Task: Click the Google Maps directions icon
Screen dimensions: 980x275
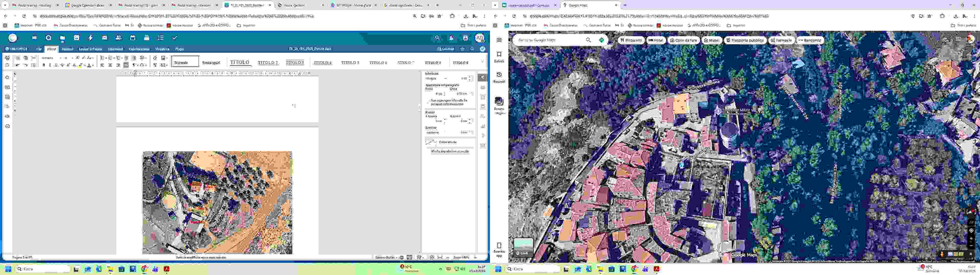Action: [x=601, y=40]
